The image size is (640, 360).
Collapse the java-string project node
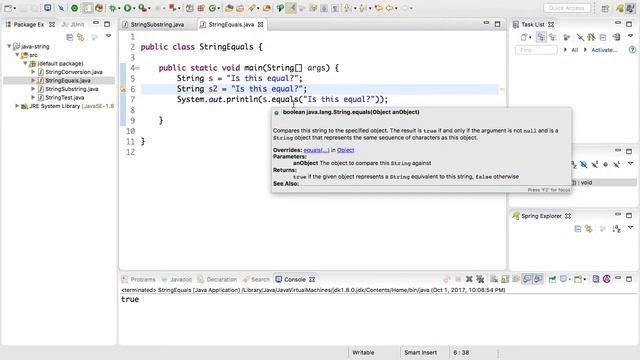click(x=9, y=47)
